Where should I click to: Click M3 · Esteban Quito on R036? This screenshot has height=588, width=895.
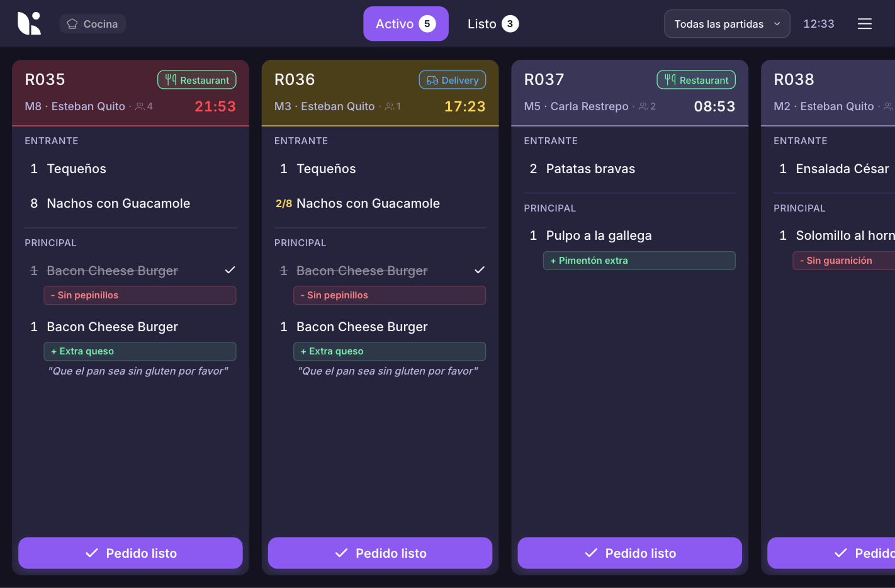point(325,106)
